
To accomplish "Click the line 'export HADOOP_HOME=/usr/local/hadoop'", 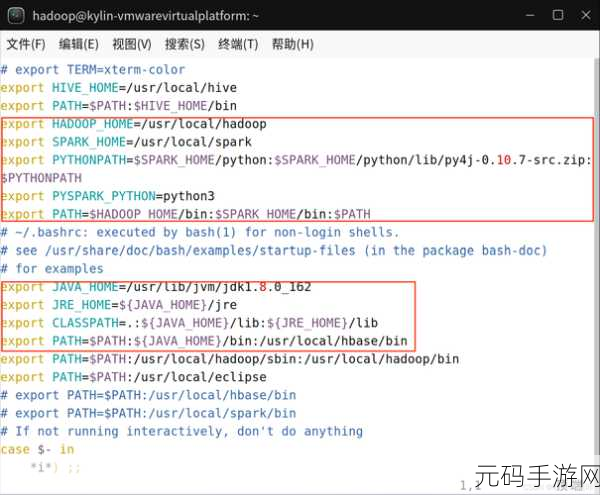I will point(134,124).
